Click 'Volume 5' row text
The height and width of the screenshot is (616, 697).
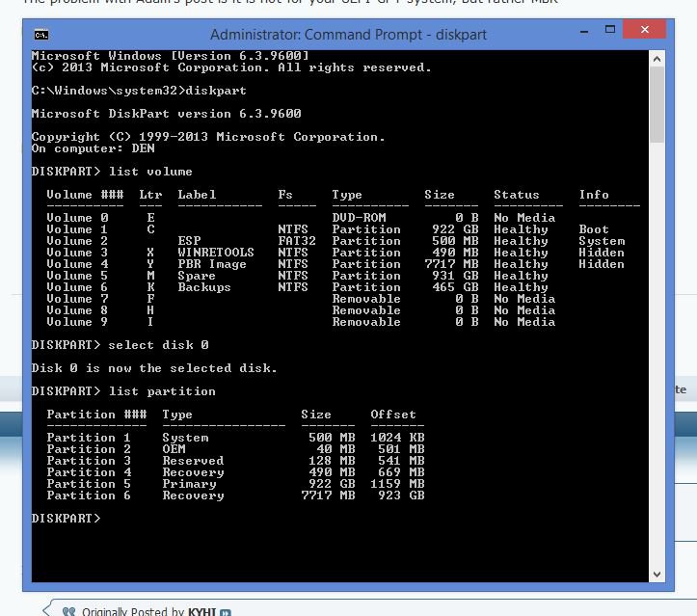[x=77, y=276]
